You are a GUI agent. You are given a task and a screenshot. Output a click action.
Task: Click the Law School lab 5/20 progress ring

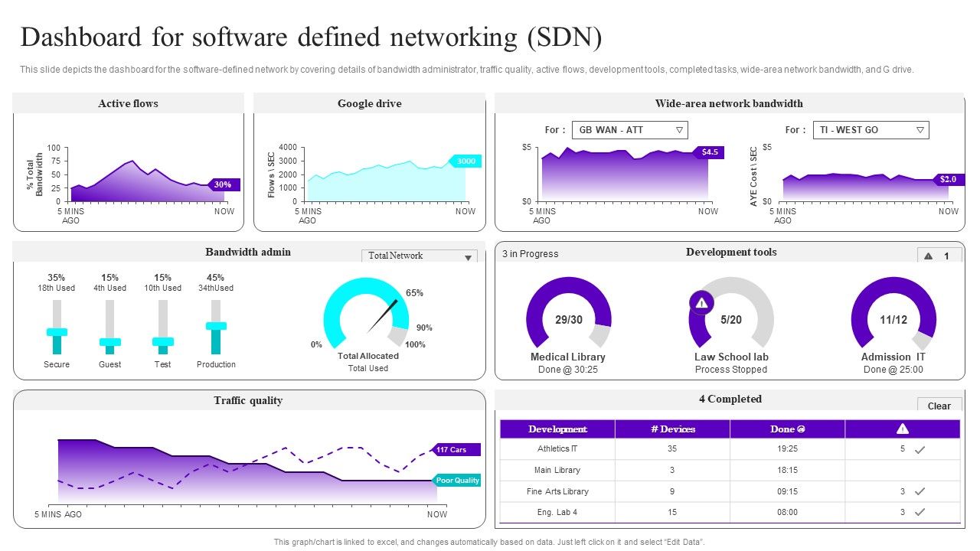coord(731,312)
